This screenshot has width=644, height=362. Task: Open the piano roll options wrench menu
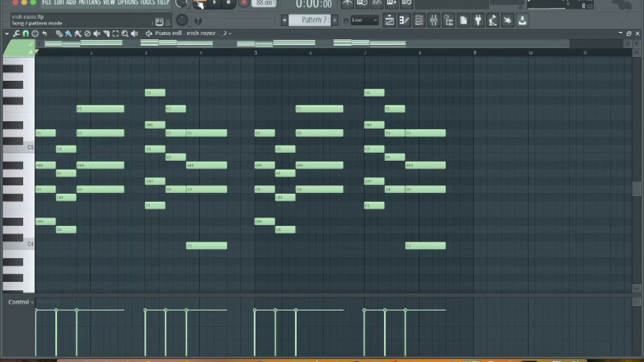[x=16, y=34]
